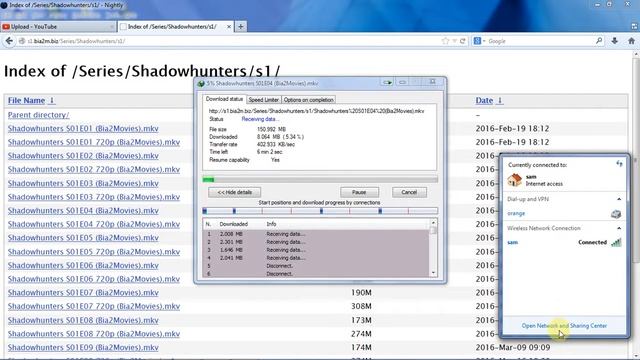The image size is (640, 360).
Task: Reload the page with the refresh icon
Action: (462, 41)
